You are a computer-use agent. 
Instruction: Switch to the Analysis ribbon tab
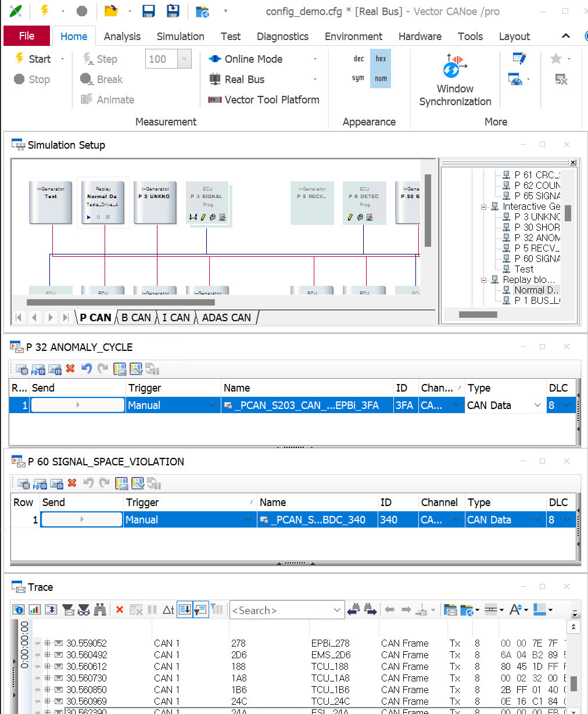point(122,36)
